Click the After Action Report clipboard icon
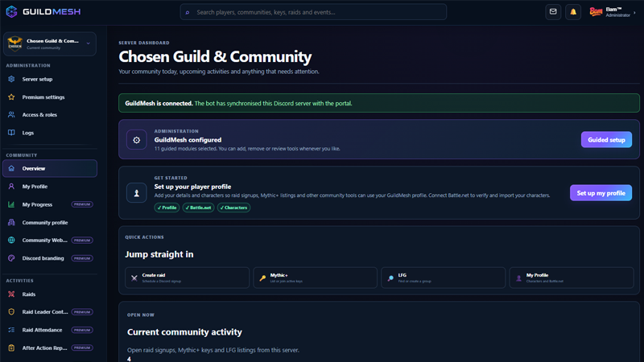 pyautogui.click(x=11, y=348)
